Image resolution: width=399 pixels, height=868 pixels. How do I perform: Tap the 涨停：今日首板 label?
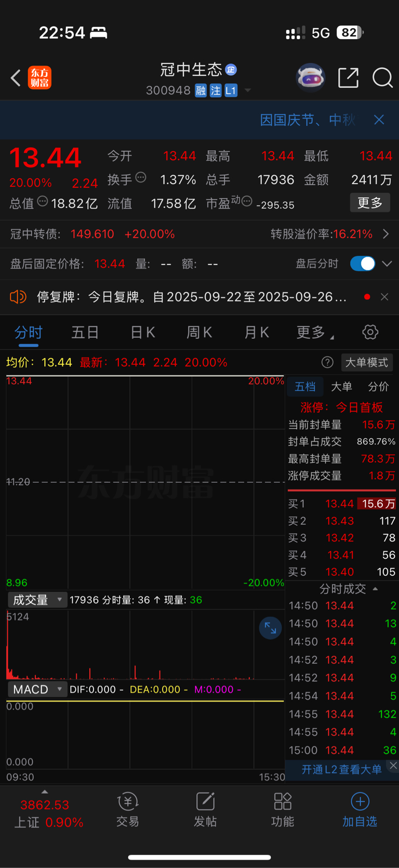[342, 407]
